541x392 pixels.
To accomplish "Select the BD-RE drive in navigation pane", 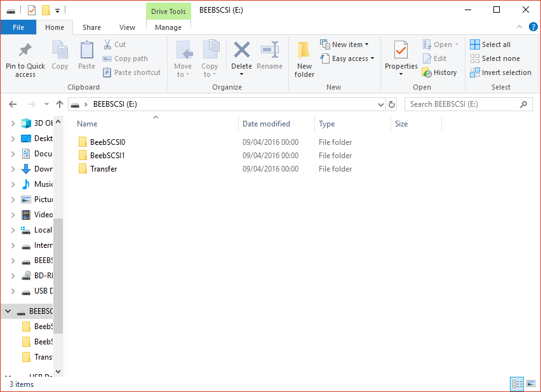I will [36, 275].
